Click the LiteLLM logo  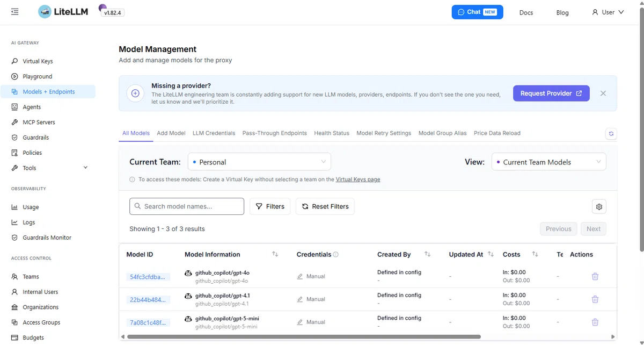(x=63, y=12)
